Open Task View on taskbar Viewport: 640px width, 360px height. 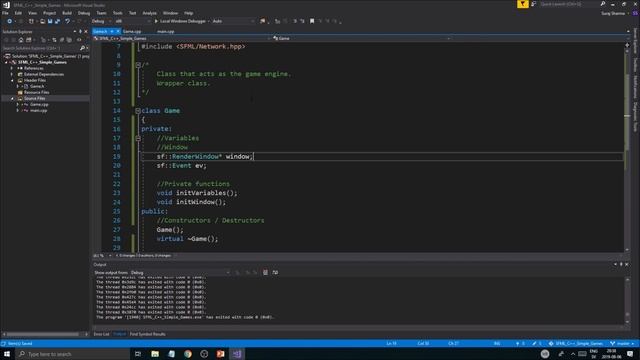coord(138,354)
